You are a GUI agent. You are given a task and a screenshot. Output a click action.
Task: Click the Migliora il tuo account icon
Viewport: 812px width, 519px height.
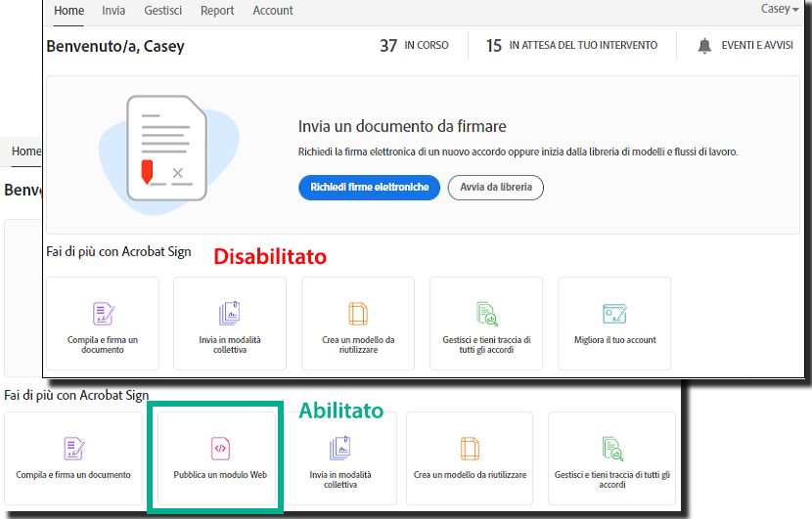(614, 314)
